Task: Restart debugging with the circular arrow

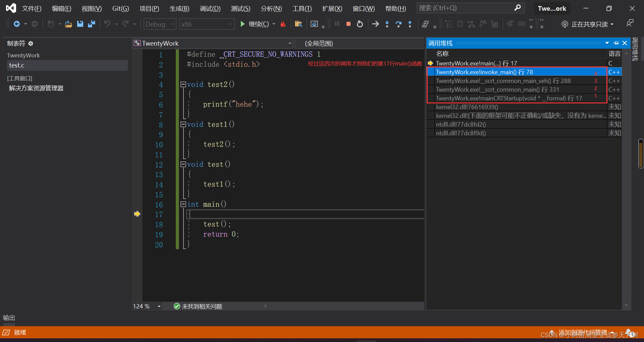Action: coord(360,24)
